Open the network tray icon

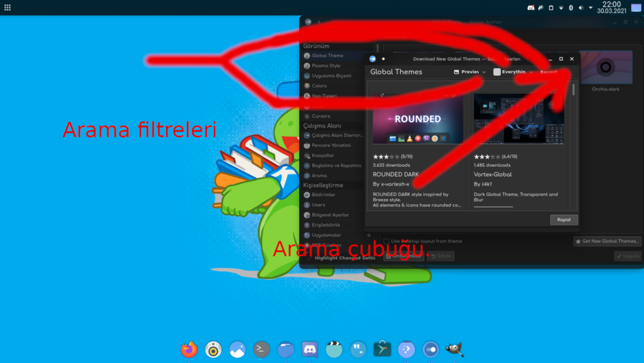(x=561, y=7)
